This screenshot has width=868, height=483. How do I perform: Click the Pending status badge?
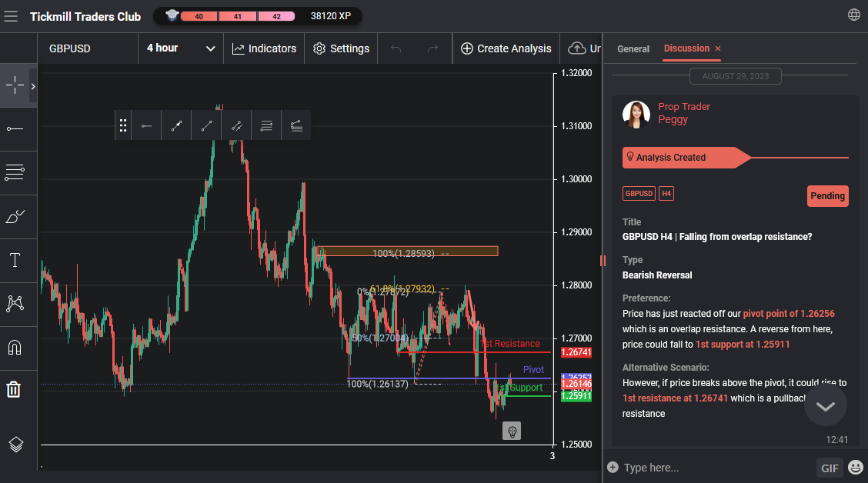(827, 196)
